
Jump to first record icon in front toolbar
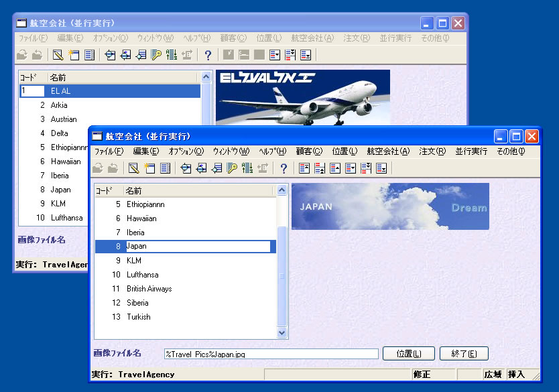click(x=304, y=168)
